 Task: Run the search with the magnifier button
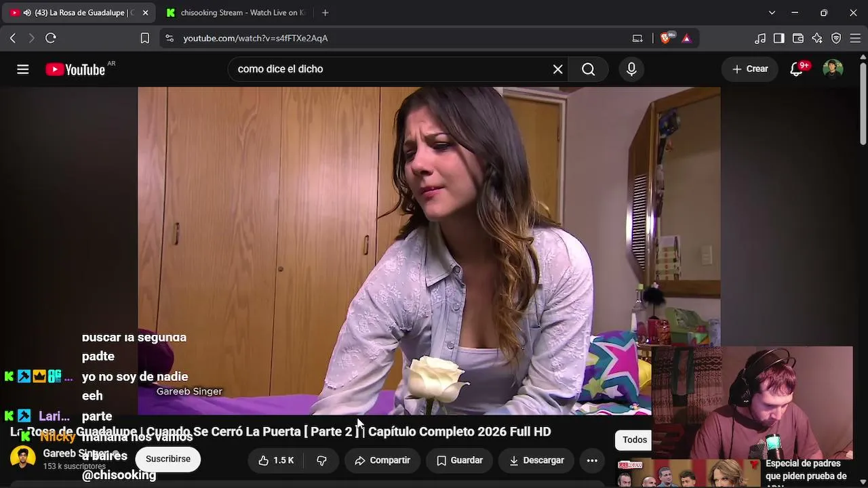pyautogui.click(x=589, y=69)
